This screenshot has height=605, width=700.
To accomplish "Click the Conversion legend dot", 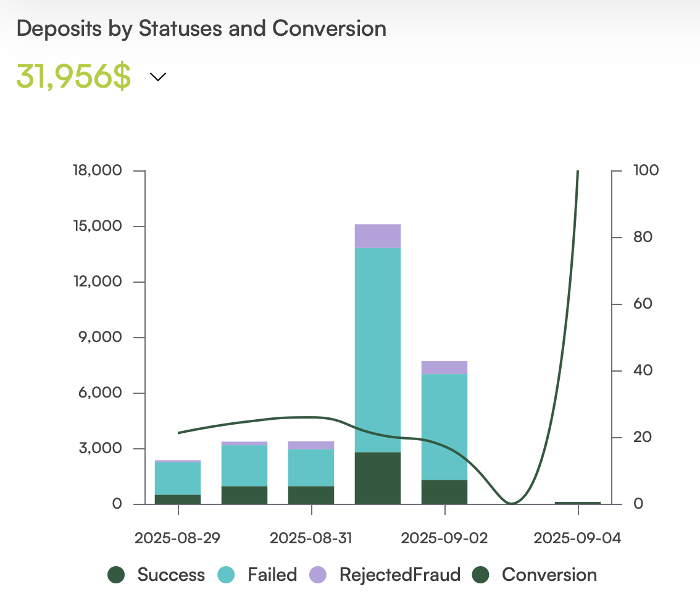I will [480, 575].
